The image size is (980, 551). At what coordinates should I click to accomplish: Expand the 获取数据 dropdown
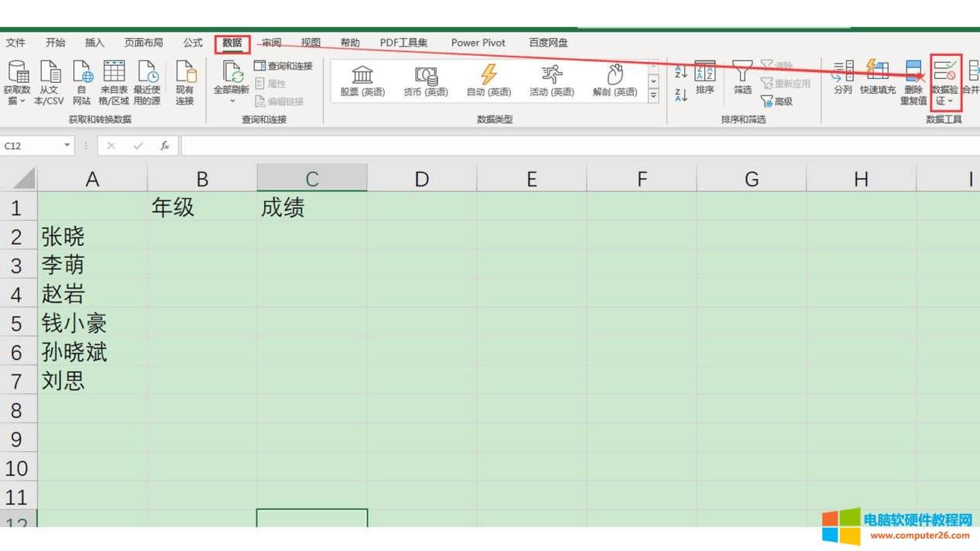click(x=17, y=101)
